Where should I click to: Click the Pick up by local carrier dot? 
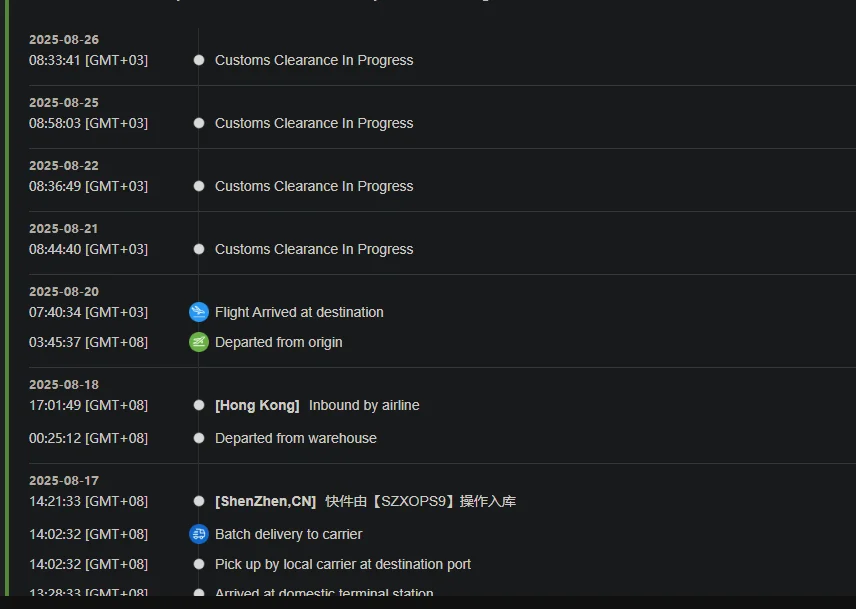point(199,564)
